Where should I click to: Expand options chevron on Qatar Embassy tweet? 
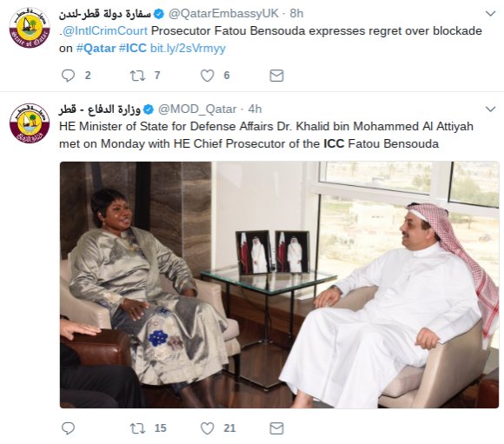490,14
